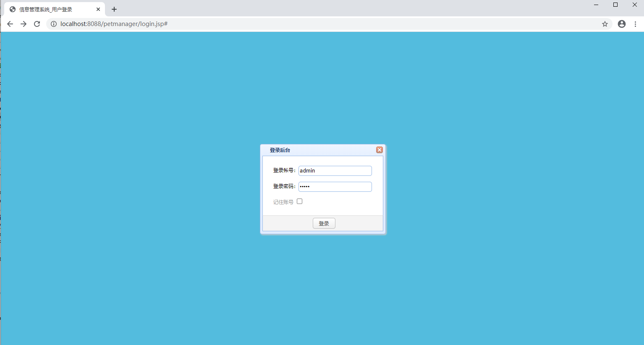Open the Chrome profile icon
The width and height of the screenshot is (644, 345).
point(622,24)
